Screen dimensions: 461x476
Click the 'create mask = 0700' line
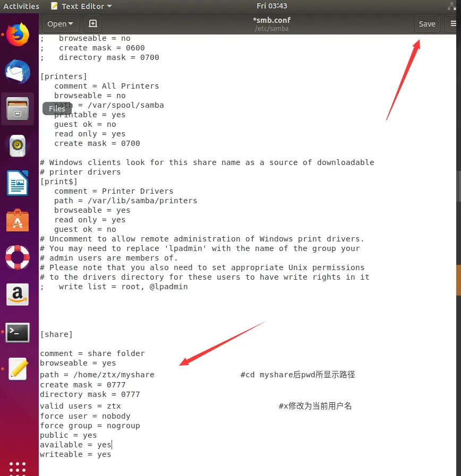click(x=97, y=143)
